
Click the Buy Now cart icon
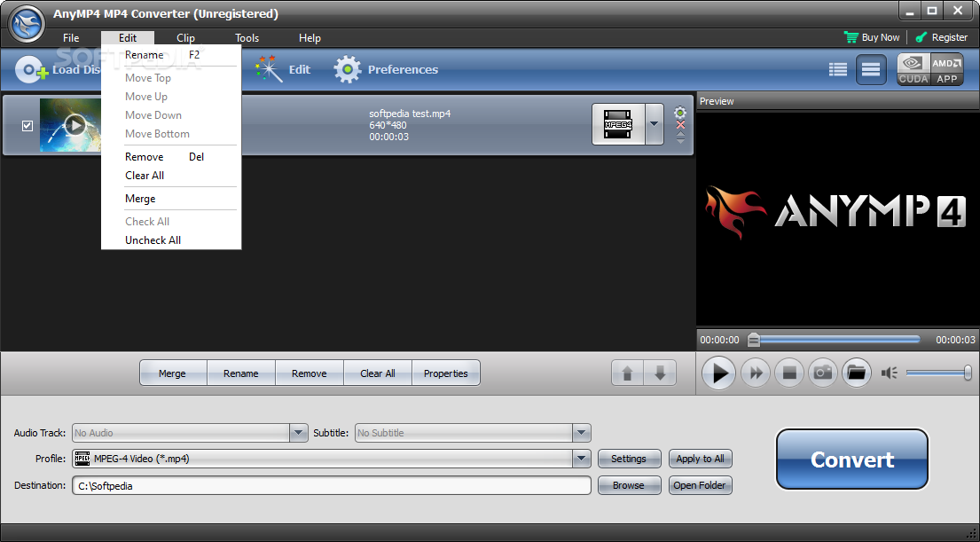(x=851, y=37)
